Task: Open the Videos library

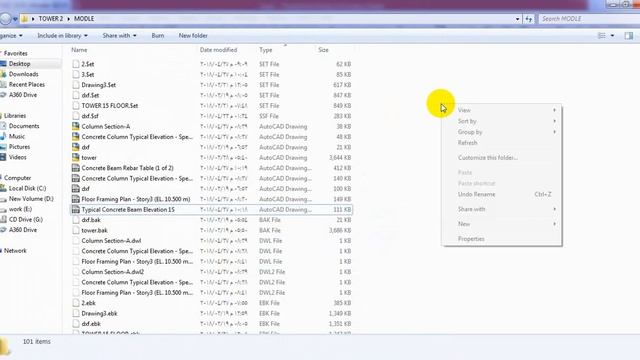Action: tap(18, 157)
